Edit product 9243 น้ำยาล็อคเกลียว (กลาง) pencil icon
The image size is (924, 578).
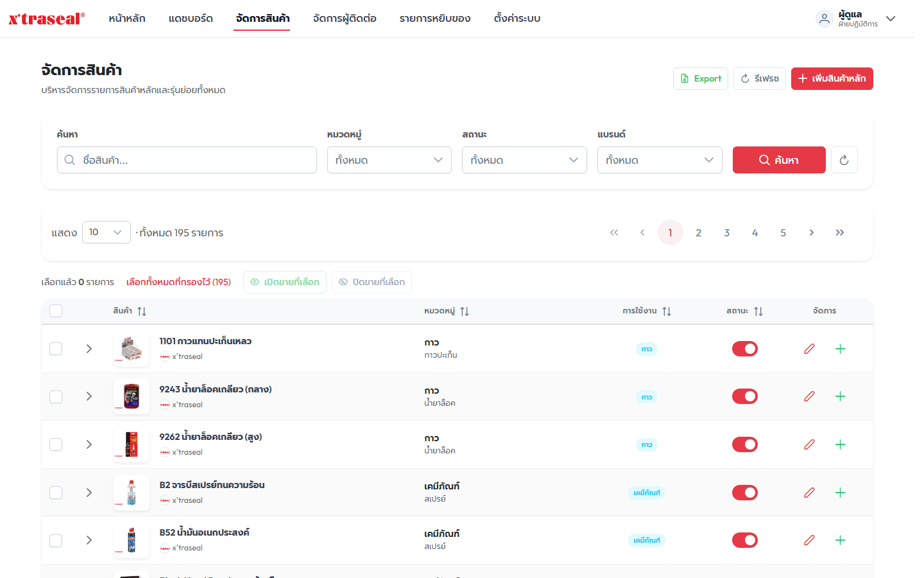pyautogui.click(x=809, y=396)
